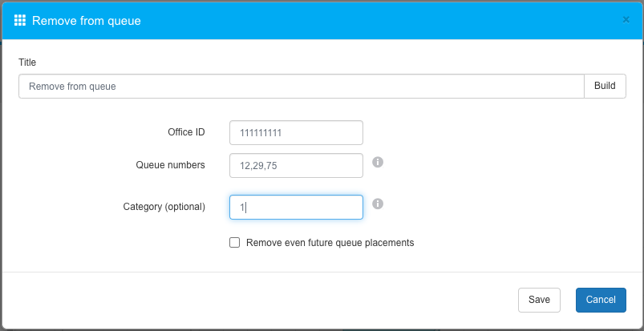Click the 'Category (optional)' field label
644x331 pixels.
(x=164, y=207)
